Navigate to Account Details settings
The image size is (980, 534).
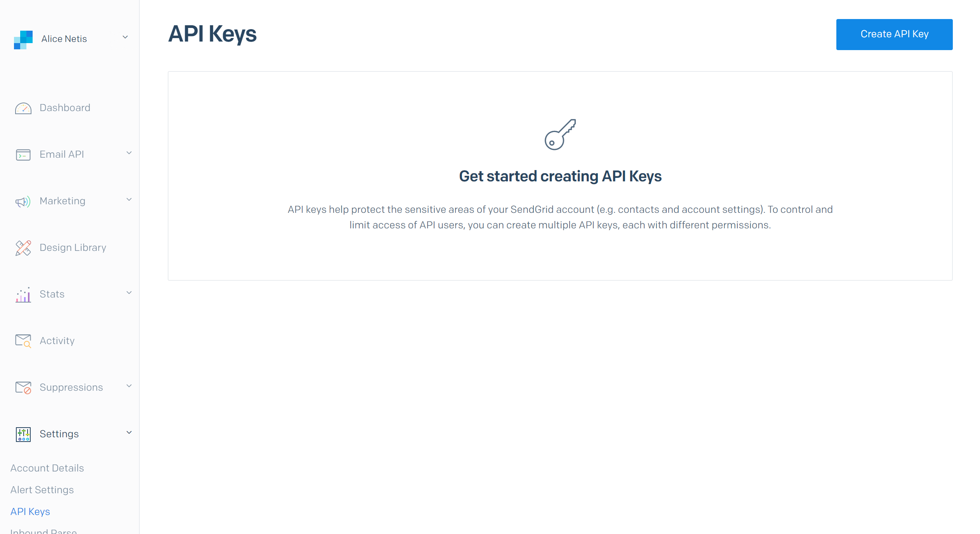click(x=47, y=468)
